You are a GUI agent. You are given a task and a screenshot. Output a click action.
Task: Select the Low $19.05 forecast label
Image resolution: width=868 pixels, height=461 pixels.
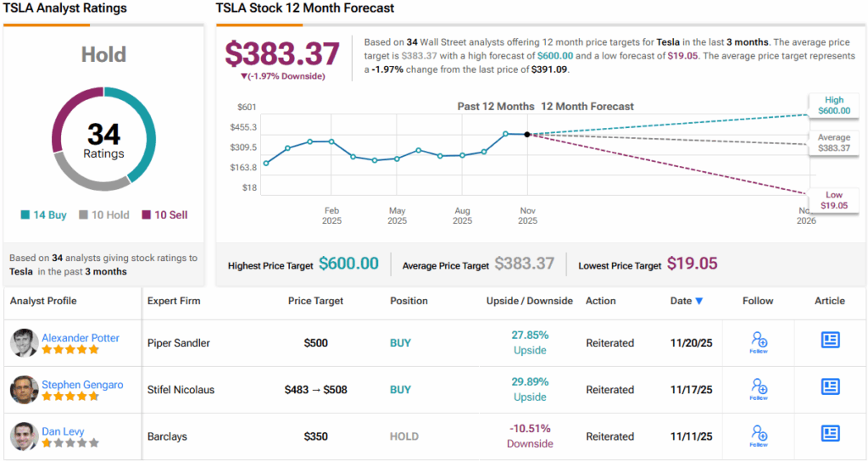click(833, 200)
